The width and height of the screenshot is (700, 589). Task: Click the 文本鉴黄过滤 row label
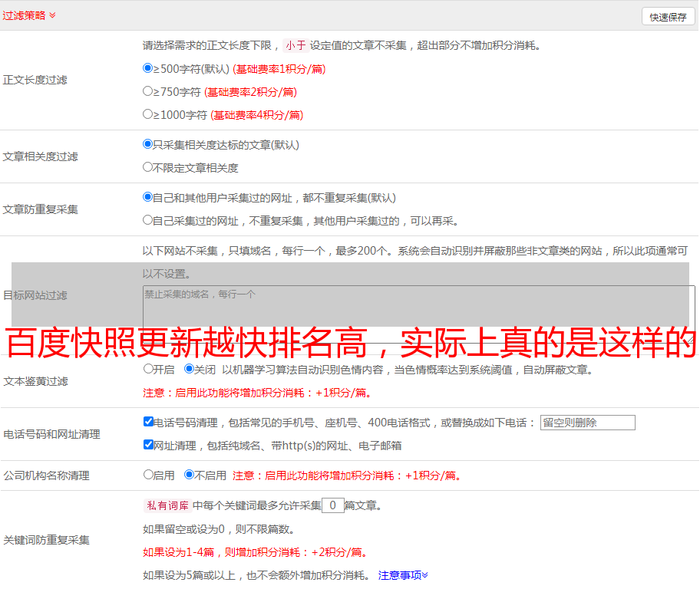coord(36,381)
